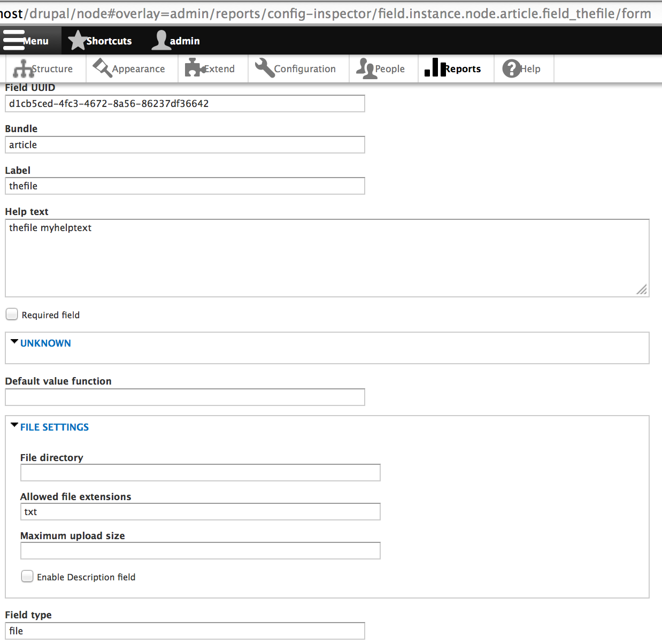Click the UNKNOWN fieldset title link
This screenshot has height=644, width=662.
(45, 343)
